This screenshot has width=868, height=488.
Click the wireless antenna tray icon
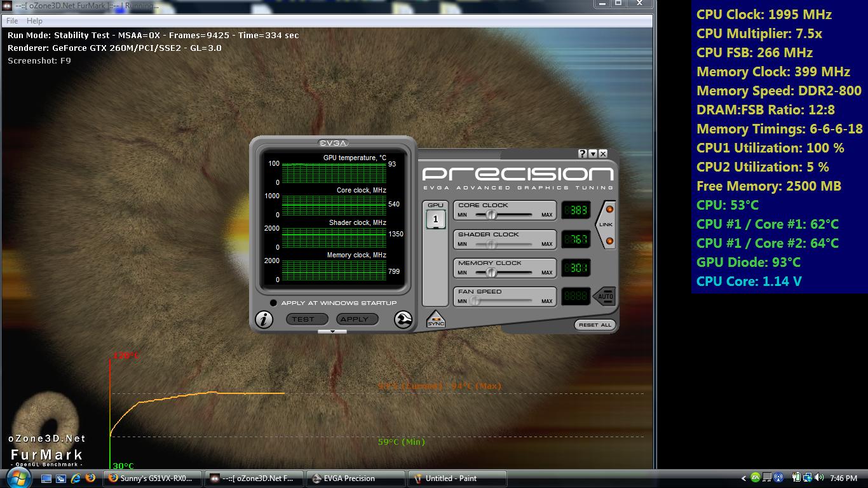[x=779, y=478]
